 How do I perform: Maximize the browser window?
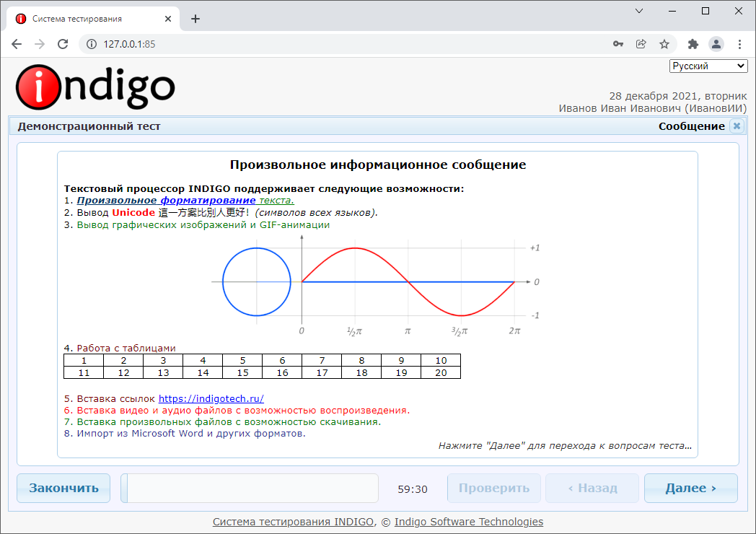coord(706,11)
